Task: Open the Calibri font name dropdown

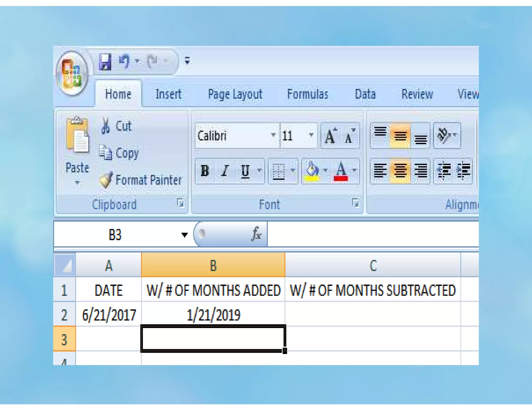Action: coord(273,135)
